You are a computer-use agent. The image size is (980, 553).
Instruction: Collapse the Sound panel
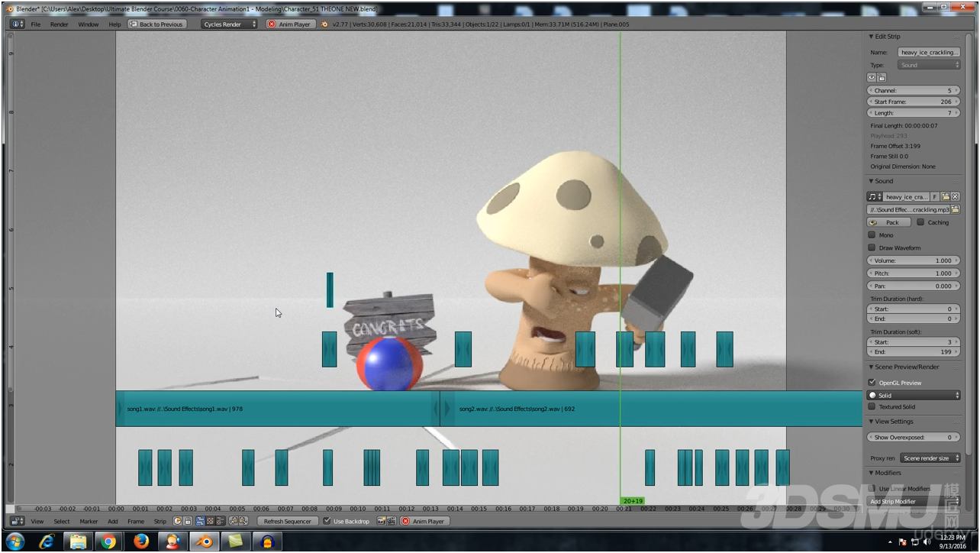tap(871, 181)
